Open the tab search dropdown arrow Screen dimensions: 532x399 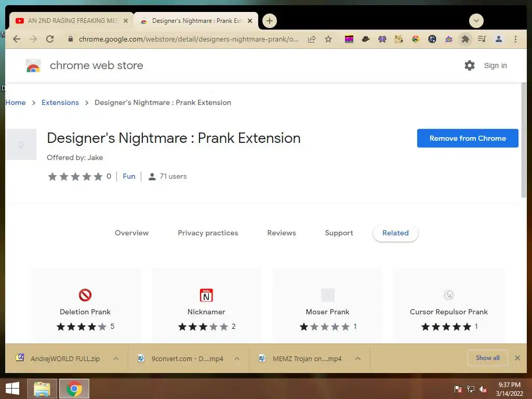click(476, 21)
